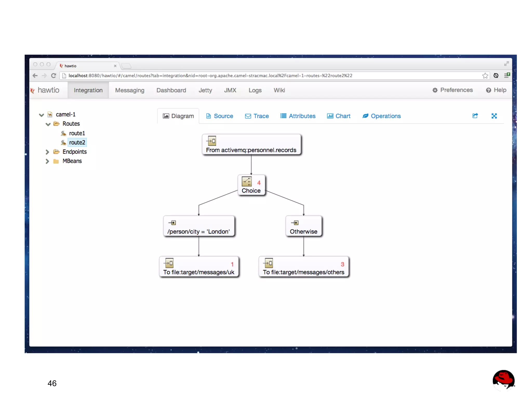Click the bookmark star in address bar
The width and height of the screenshot is (532, 399).
click(x=485, y=76)
